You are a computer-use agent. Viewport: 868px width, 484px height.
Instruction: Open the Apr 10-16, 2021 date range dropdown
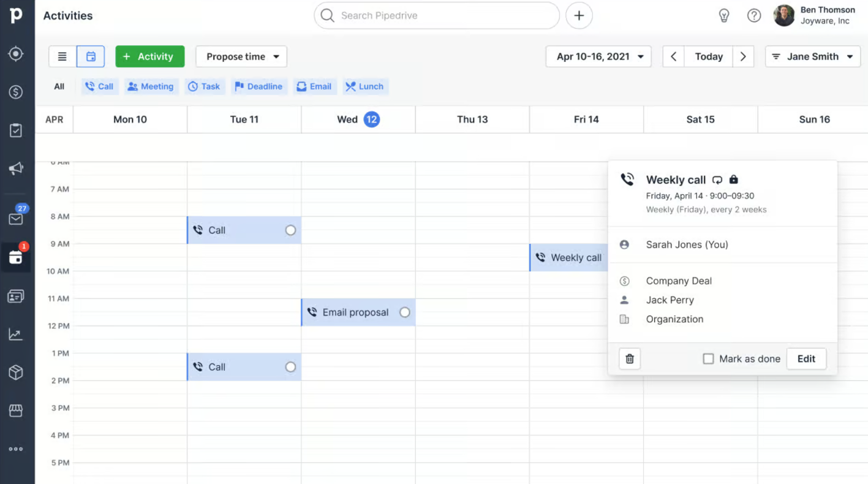tap(598, 56)
